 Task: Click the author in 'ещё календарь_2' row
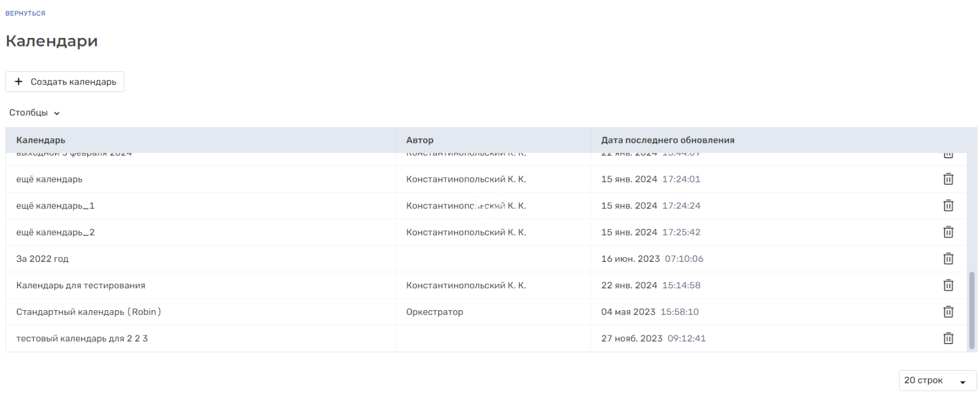tap(466, 232)
